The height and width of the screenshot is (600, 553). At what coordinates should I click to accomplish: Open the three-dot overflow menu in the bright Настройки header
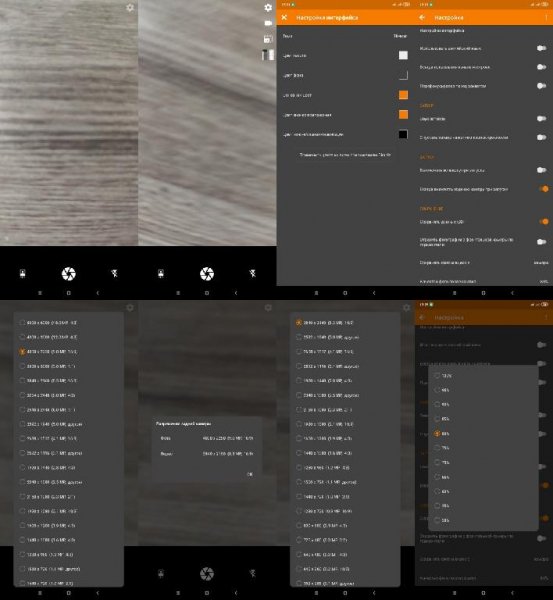point(546,18)
